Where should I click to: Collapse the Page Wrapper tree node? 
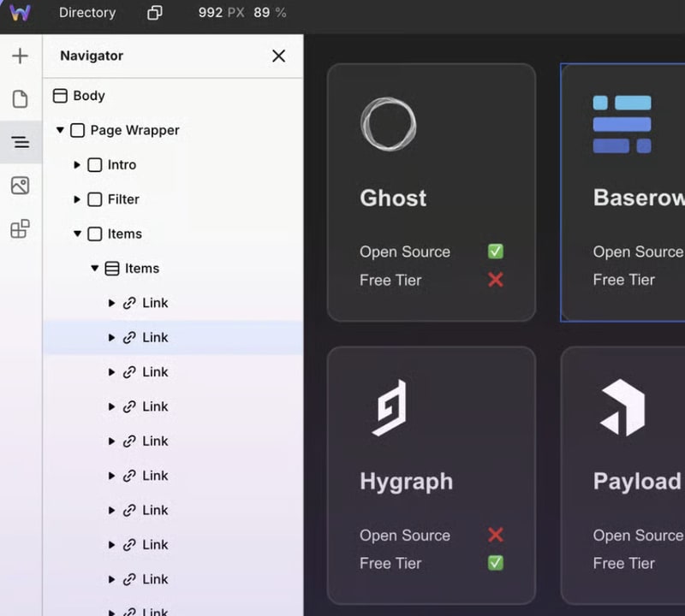(x=60, y=130)
